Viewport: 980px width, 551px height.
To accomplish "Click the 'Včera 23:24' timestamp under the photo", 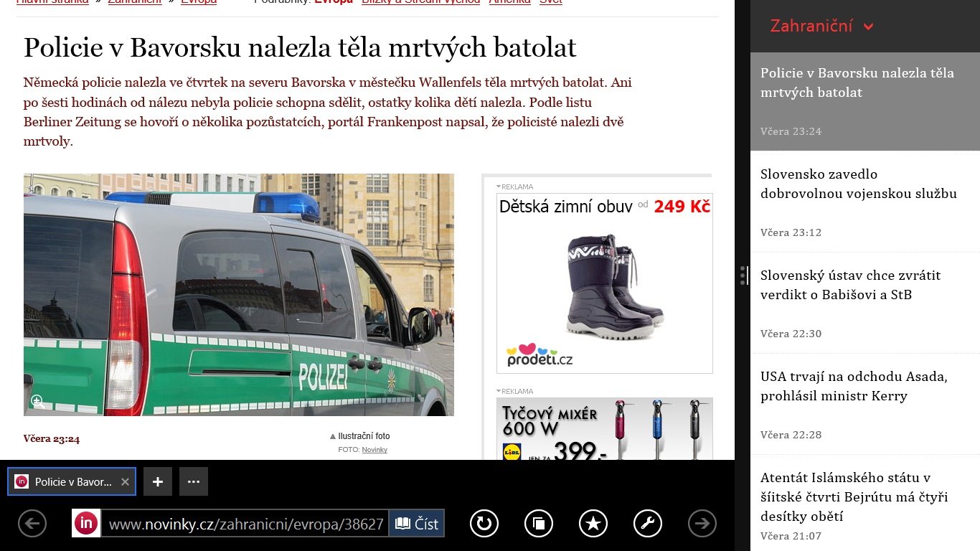I will pos(52,439).
